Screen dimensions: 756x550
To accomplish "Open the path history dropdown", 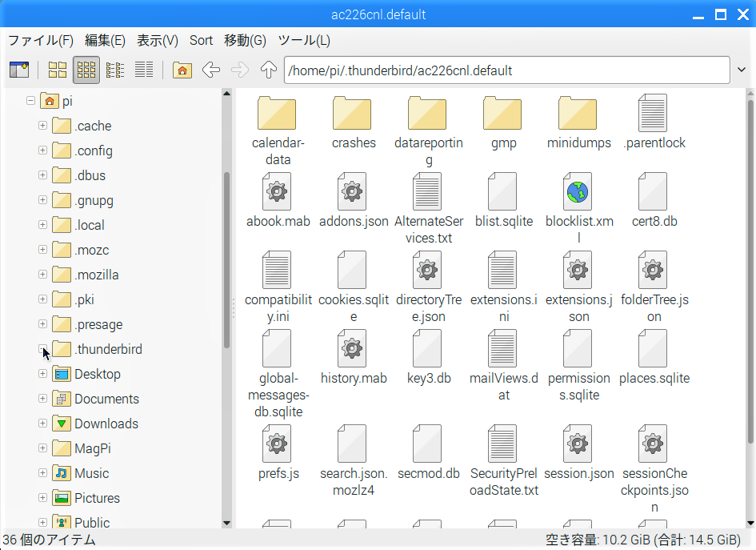I will pos(742,70).
